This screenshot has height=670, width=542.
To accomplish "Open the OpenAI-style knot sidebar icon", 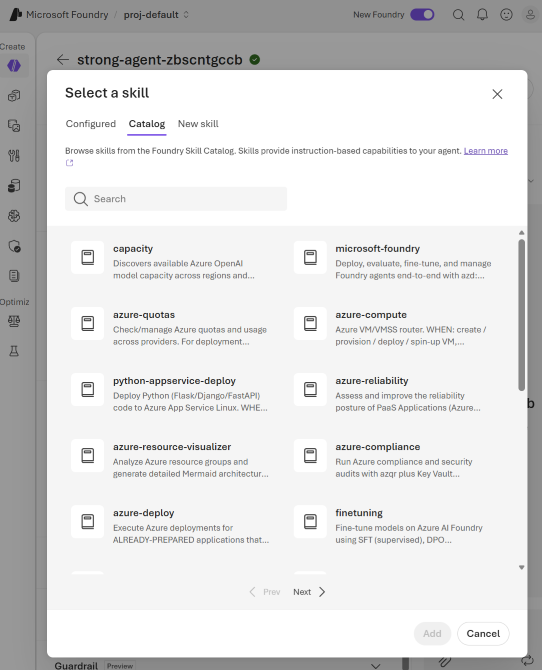I will pos(14,216).
